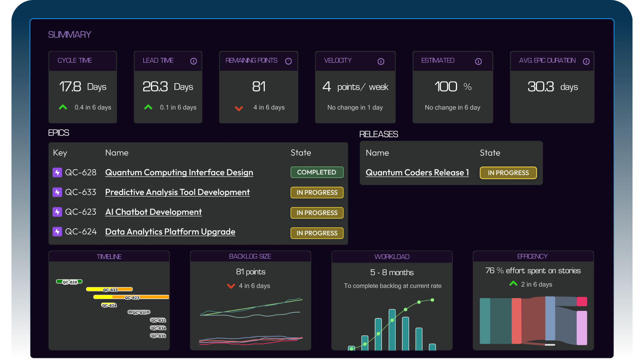Click the lightning epic icon beside QC-628

[57, 173]
